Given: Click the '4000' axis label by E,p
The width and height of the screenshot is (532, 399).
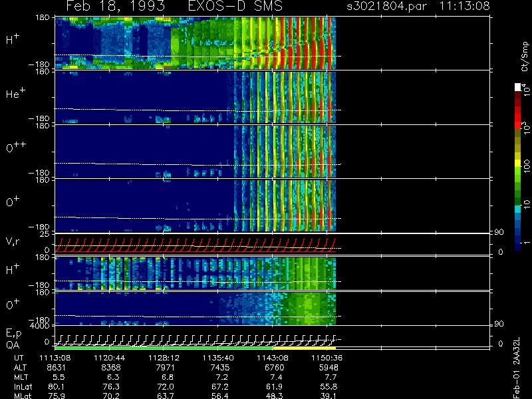Looking at the screenshot, I should point(40,326).
